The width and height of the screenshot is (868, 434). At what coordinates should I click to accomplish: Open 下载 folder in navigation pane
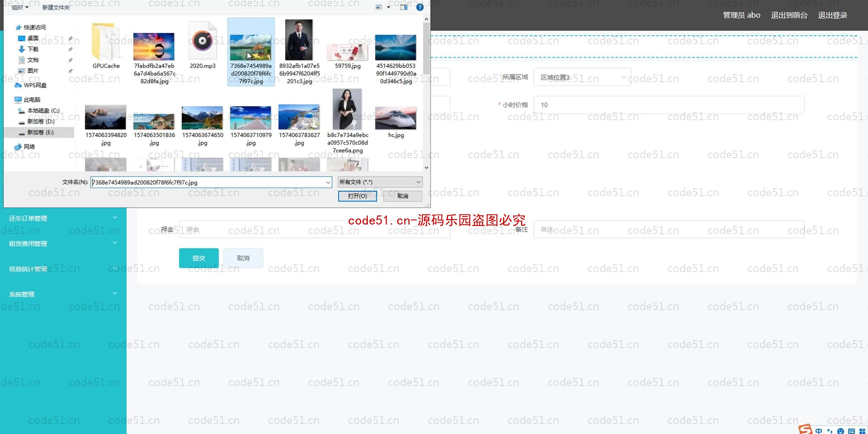[x=29, y=49]
